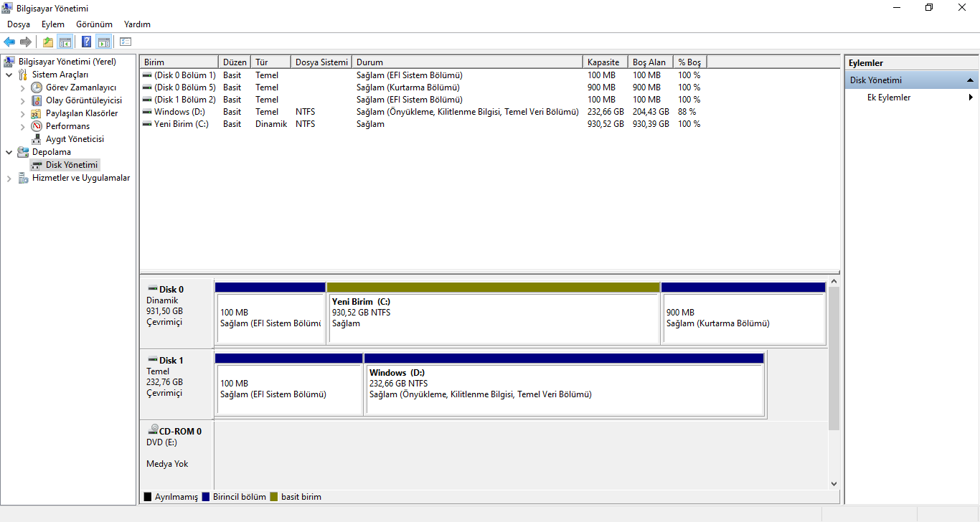This screenshot has height=522, width=980.
Task: Click the blue Back arrow in toolbar
Action: pos(9,42)
